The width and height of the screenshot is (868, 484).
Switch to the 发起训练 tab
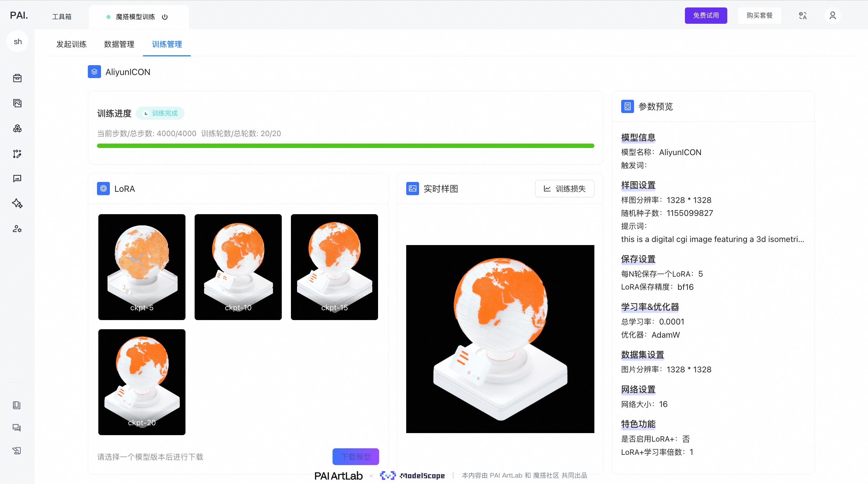tap(72, 44)
